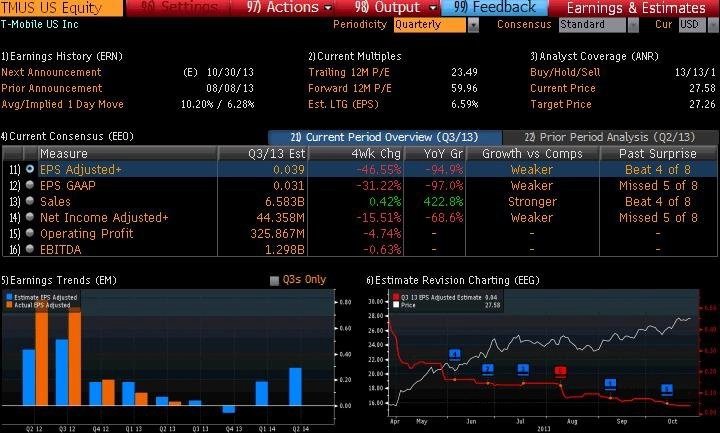This screenshot has height=433, width=720.
Task: Select the EPS Adjusted+ radio button
Action: [x=30, y=169]
